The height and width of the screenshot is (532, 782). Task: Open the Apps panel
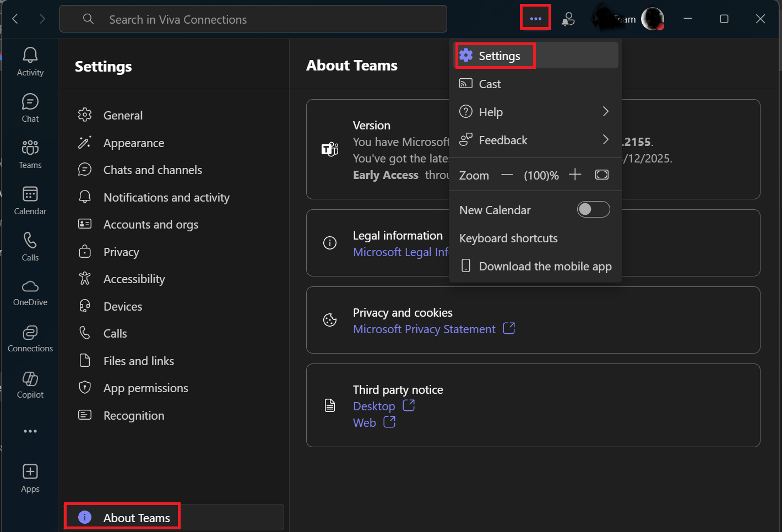coord(30,477)
